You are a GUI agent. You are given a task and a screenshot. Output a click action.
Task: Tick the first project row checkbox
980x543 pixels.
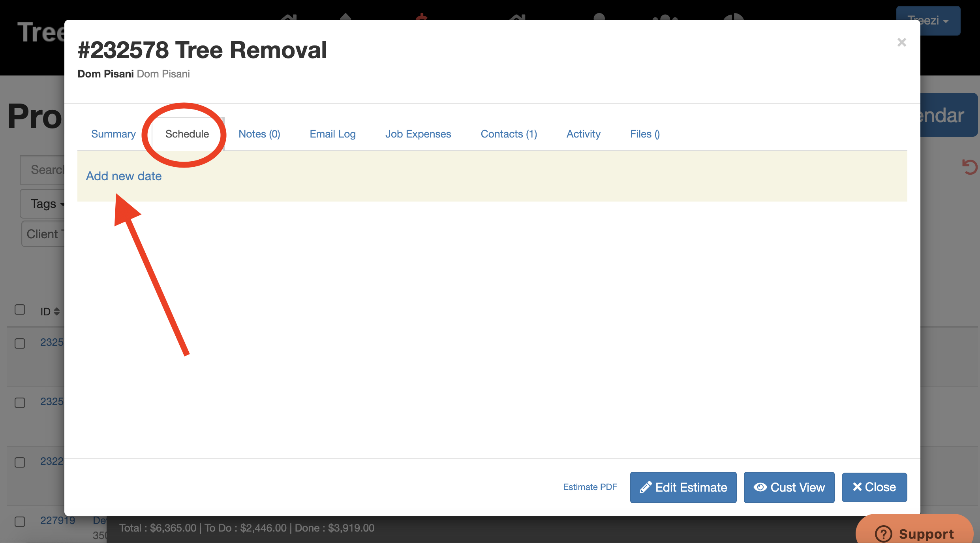pos(20,343)
